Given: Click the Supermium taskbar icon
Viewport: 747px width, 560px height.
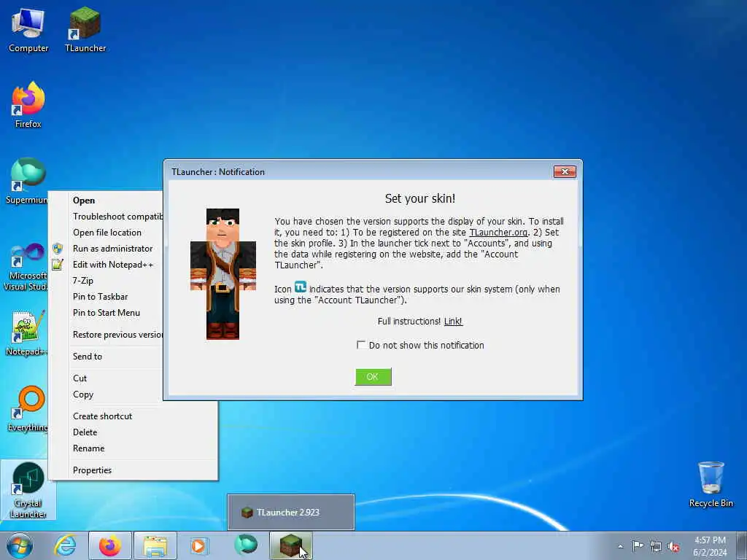Looking at the screenshot, I should (246, 545).
